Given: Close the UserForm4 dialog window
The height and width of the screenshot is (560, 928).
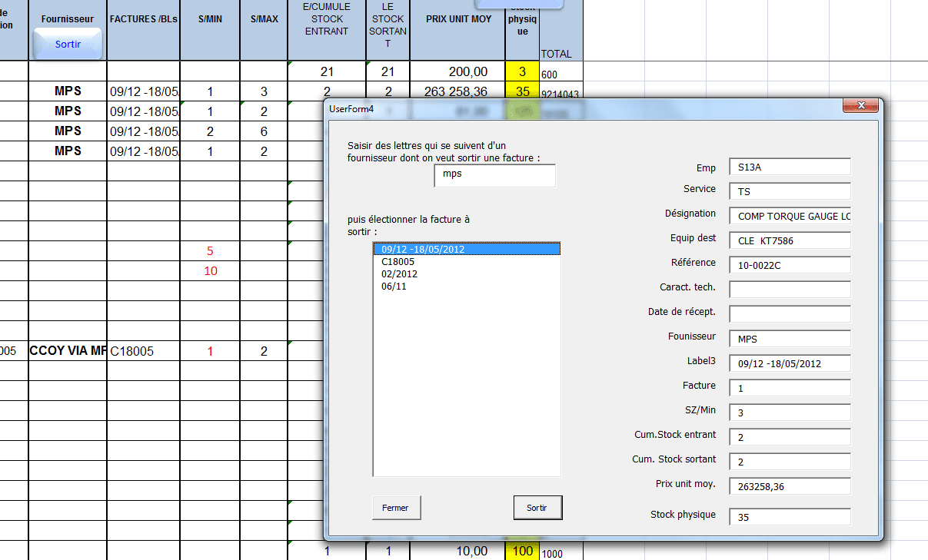Looking at the screenshot, I should click(x=860, y=106).
